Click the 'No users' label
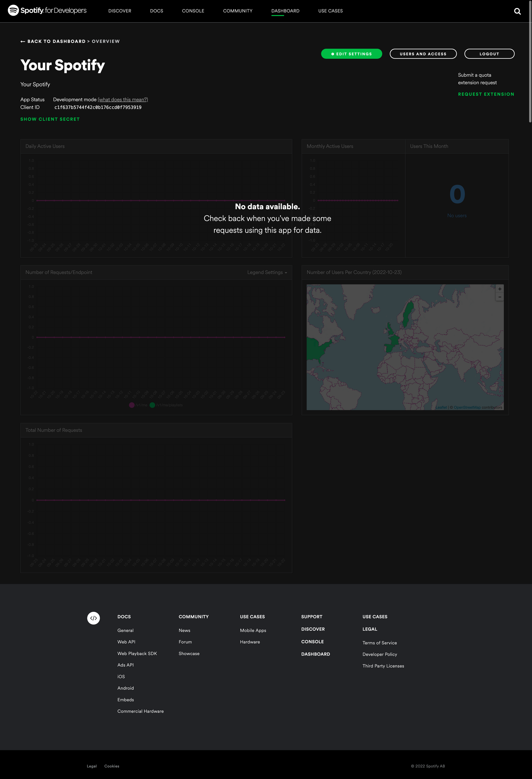 tap(457, 216)
